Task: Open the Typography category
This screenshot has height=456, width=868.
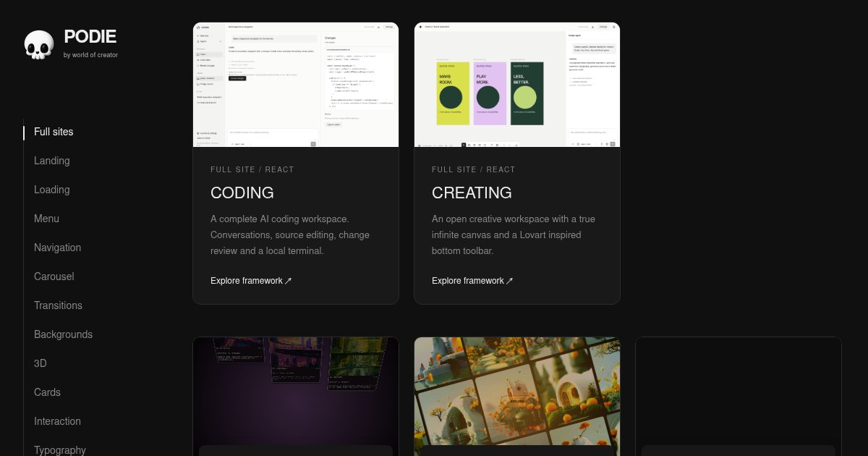Action: point(60,449)
